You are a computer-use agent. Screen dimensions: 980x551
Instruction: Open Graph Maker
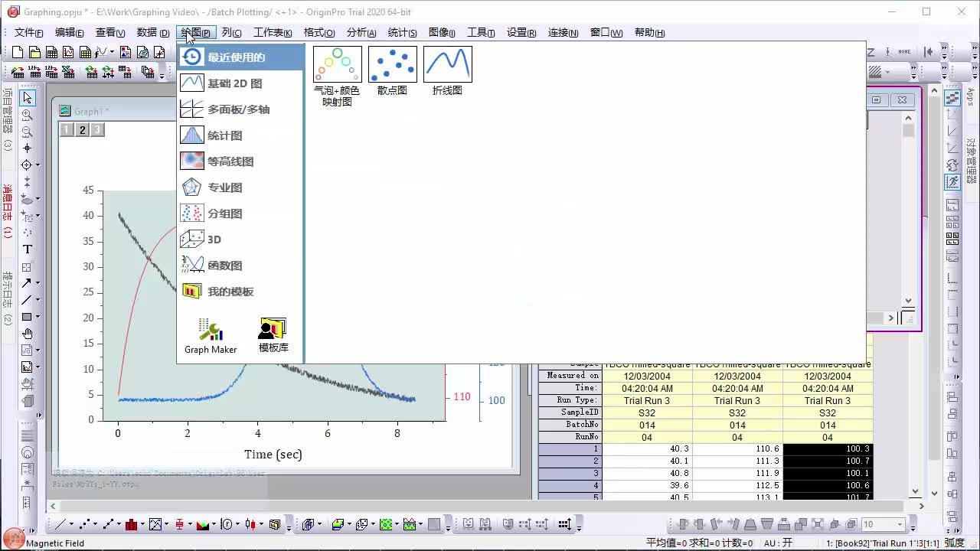coord(211,336)
